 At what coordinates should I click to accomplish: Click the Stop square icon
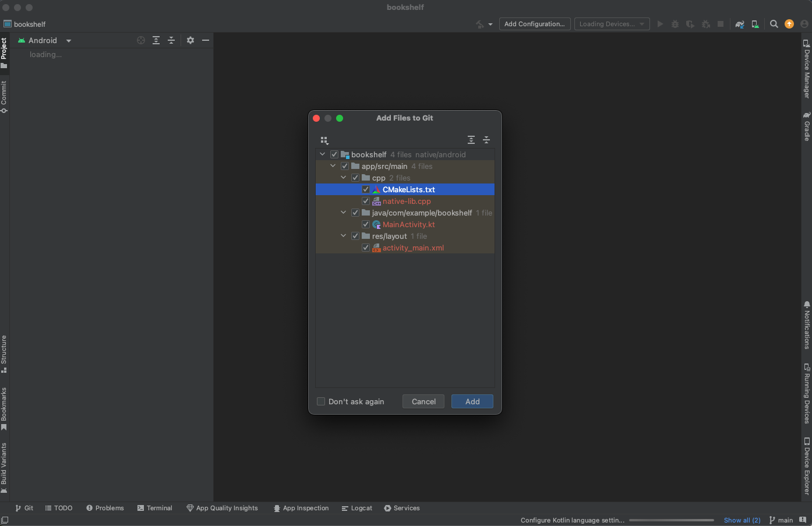[x=721, y=24]
